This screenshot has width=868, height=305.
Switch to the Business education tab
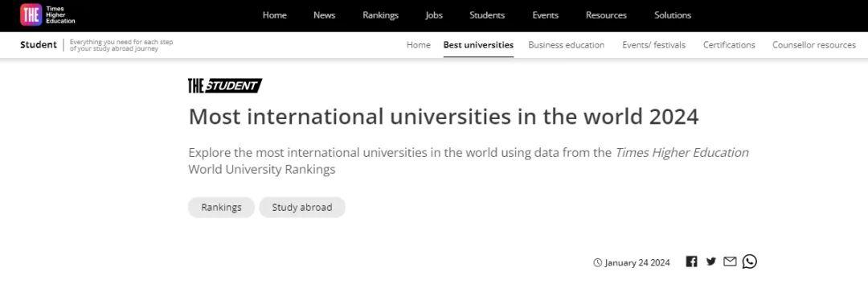[x=567, y=46]
